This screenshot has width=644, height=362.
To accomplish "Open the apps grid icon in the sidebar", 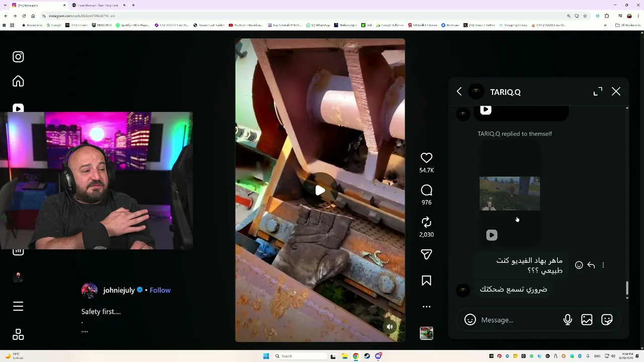I will pos(18,334).
